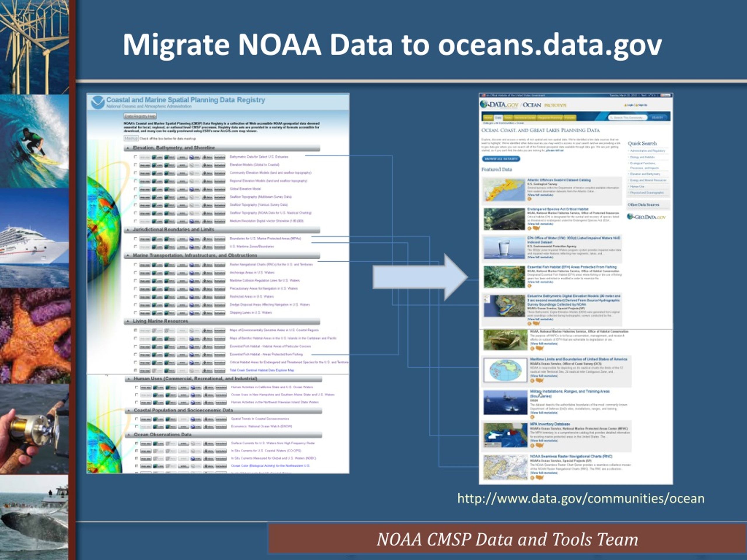Open KML icon for Bathymetric Data for Select U.S. Estuaries

pyautogui.click(x=195, y=157)
